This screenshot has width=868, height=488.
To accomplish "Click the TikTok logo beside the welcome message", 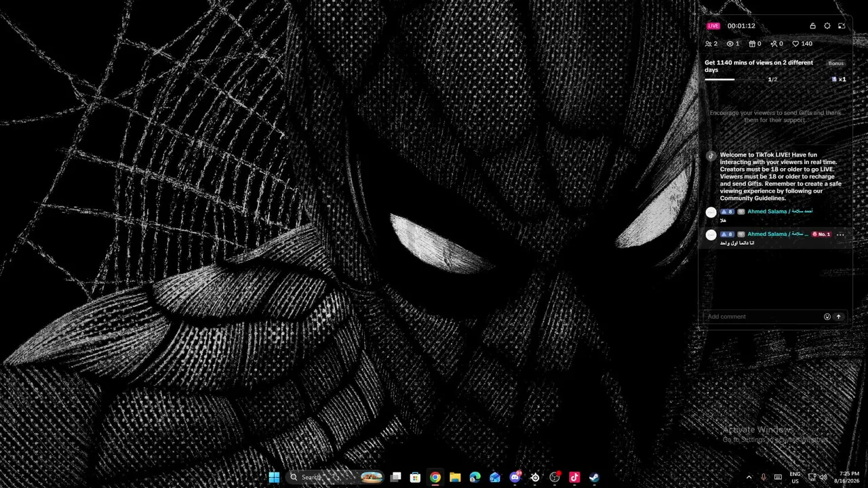I will pos(711,156).
